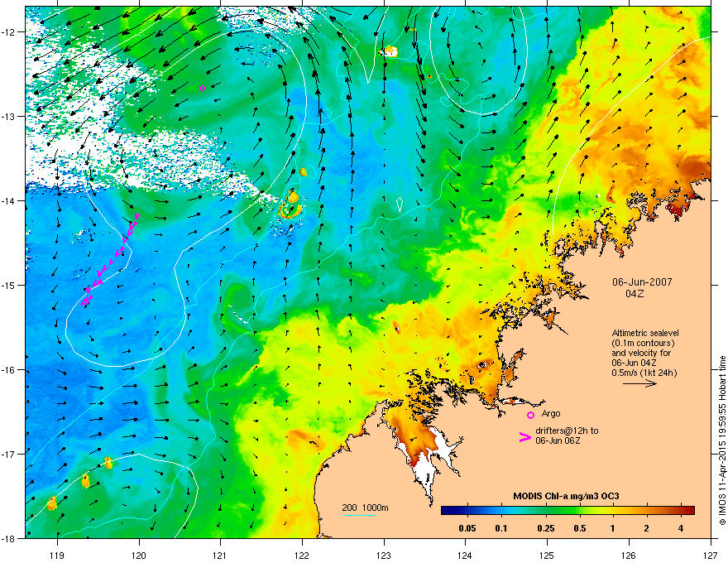Click the longitude axis label 121
This screenshot has width=728, height=563.
point(221,555)
